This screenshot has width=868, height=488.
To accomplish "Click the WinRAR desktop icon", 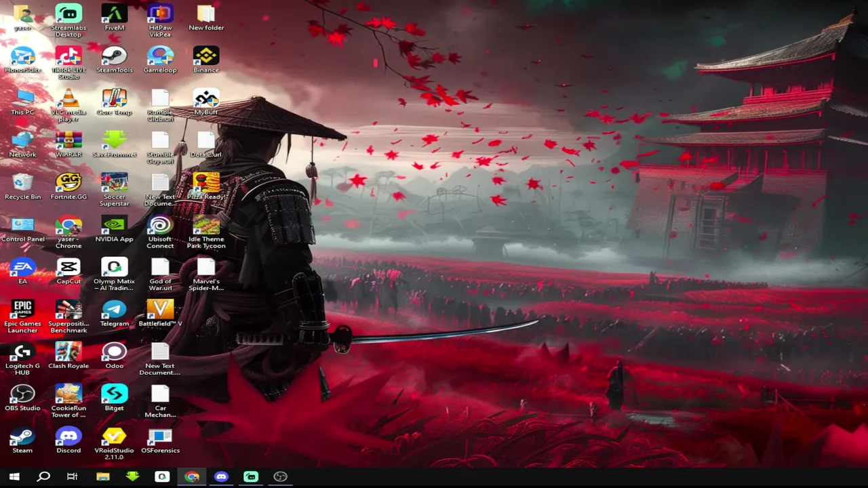I will click(68, 144).
